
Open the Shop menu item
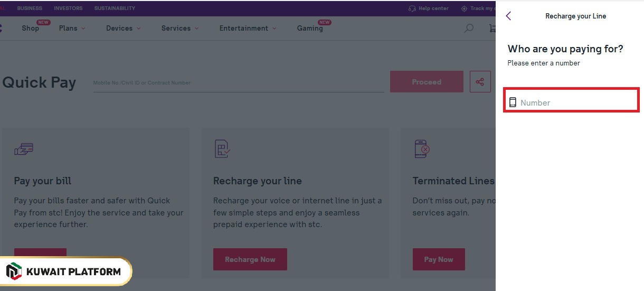pos(31,29)
